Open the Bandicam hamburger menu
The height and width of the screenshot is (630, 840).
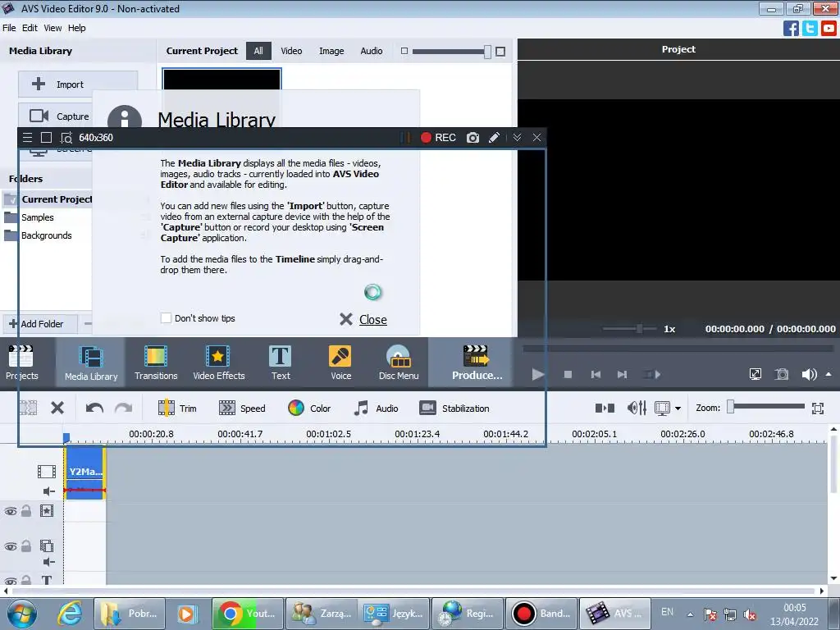27,138
